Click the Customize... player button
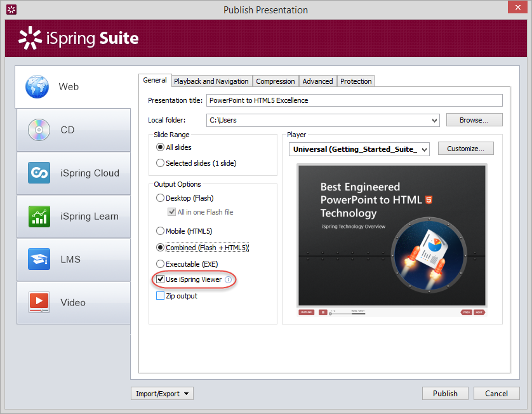 point(465,149)
